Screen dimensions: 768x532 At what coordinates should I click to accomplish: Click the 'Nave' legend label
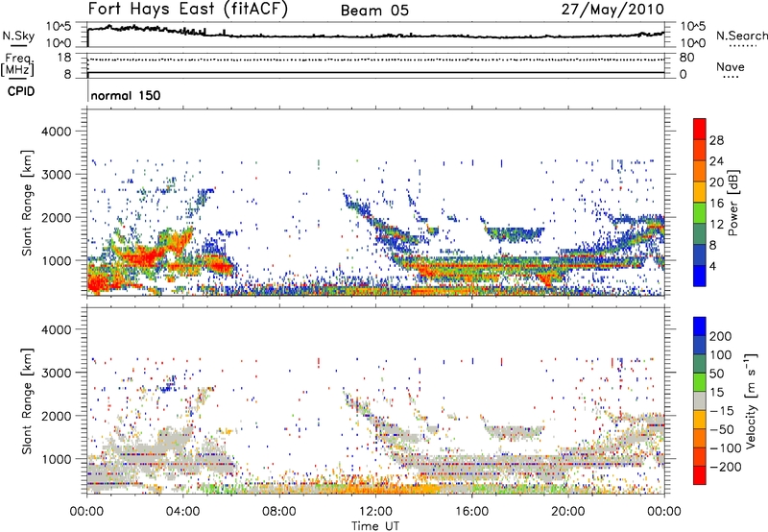click(x=731, y=66)
